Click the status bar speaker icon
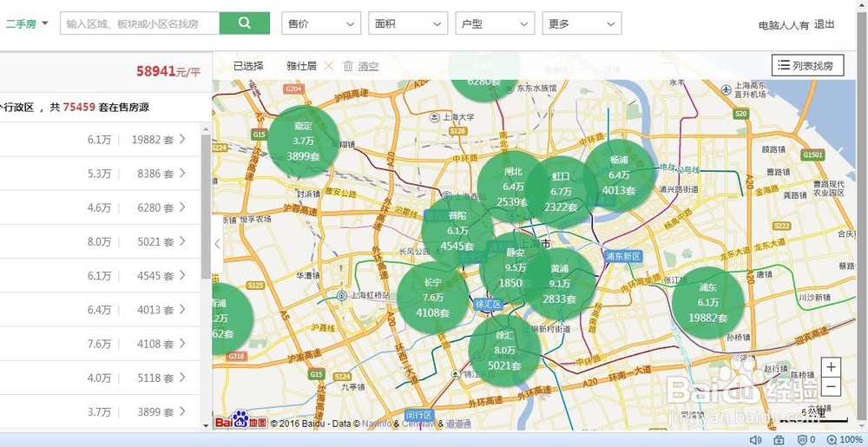The height and width of the screenshot is (447, 868). [x=755, y=440]
